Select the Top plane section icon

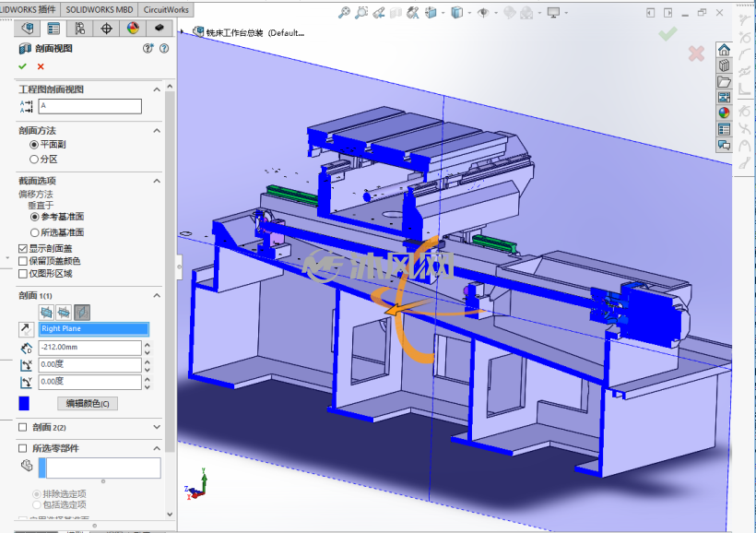pos(64,313)
